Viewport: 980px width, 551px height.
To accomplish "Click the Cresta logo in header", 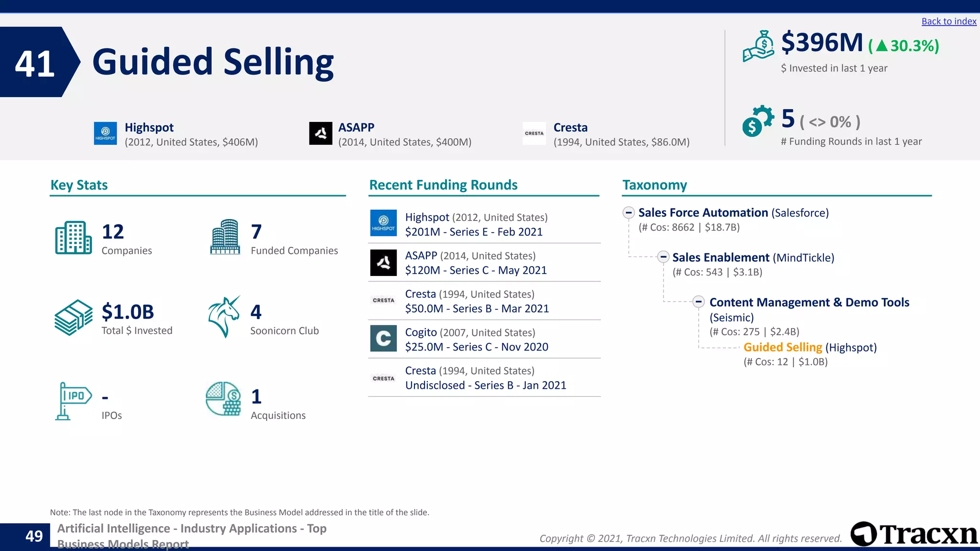I will [x=534, y=133].
